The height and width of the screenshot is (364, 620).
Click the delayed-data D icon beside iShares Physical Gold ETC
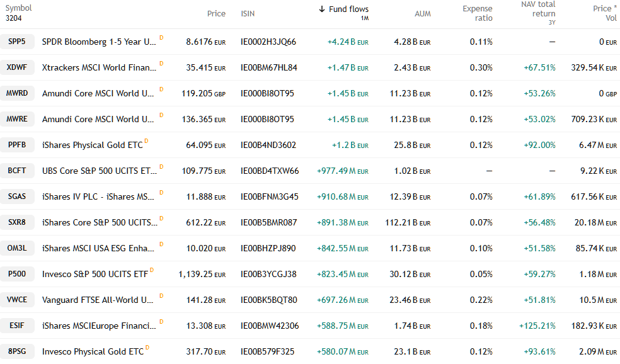[146, 141]
